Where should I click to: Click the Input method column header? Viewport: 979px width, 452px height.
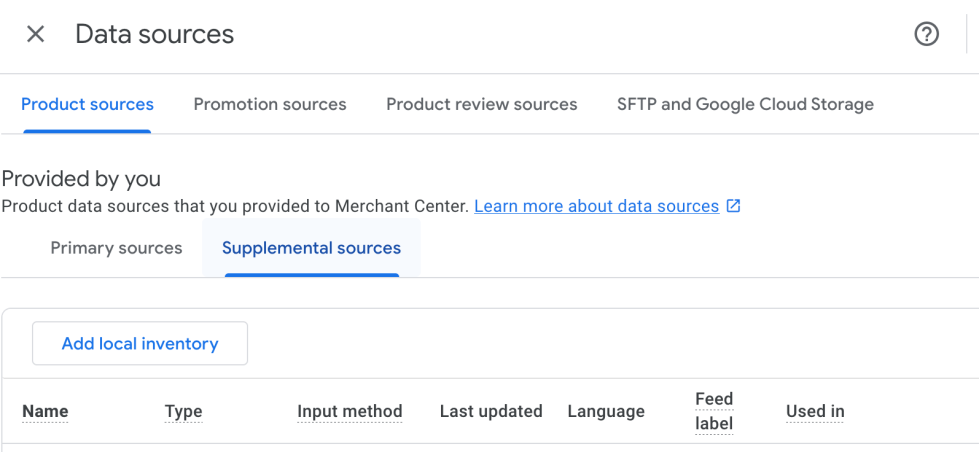349,411
